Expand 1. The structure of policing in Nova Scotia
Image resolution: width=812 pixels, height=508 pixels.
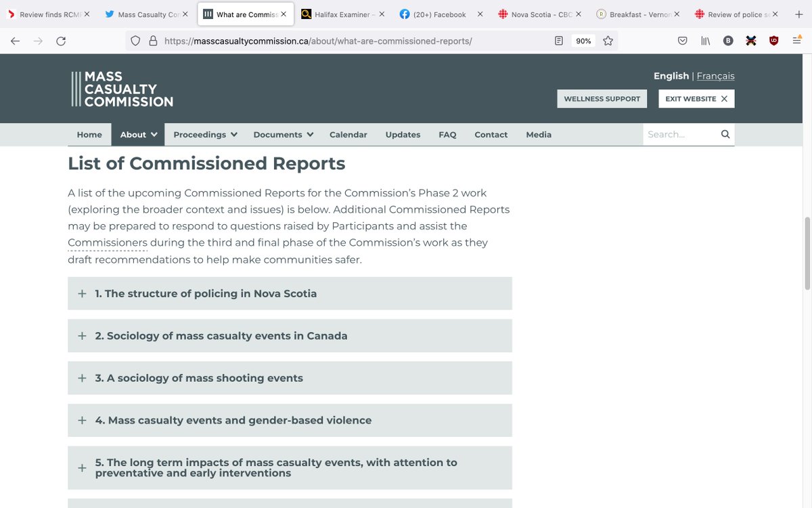tap(290, 293)
